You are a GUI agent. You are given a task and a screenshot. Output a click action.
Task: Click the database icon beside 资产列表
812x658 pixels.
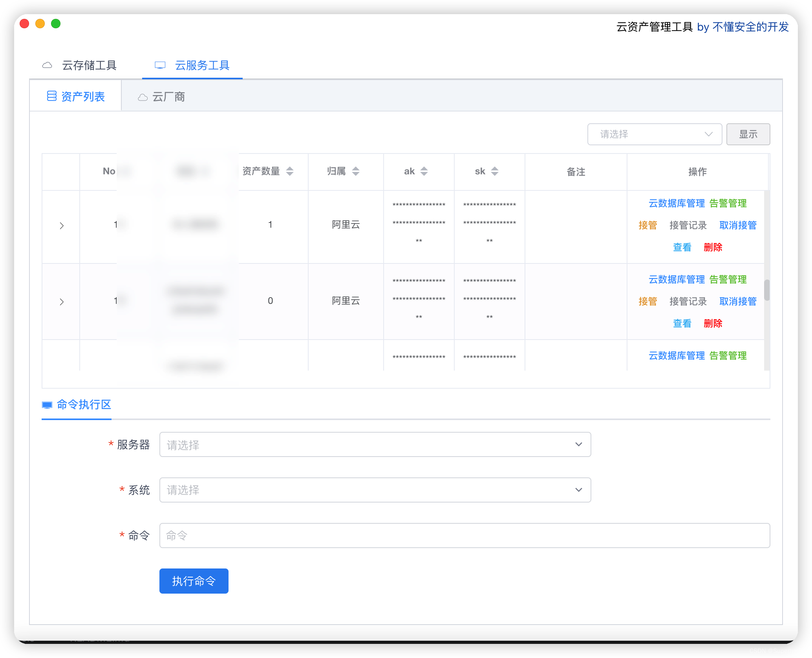52,96
